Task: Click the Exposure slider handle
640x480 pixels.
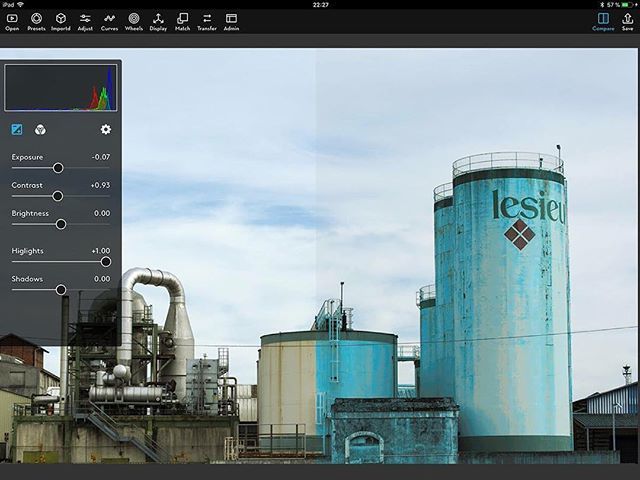Action: (58, 168)
